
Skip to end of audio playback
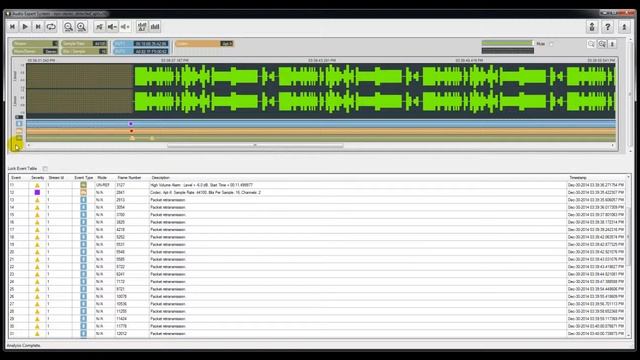tap(38, 27)
